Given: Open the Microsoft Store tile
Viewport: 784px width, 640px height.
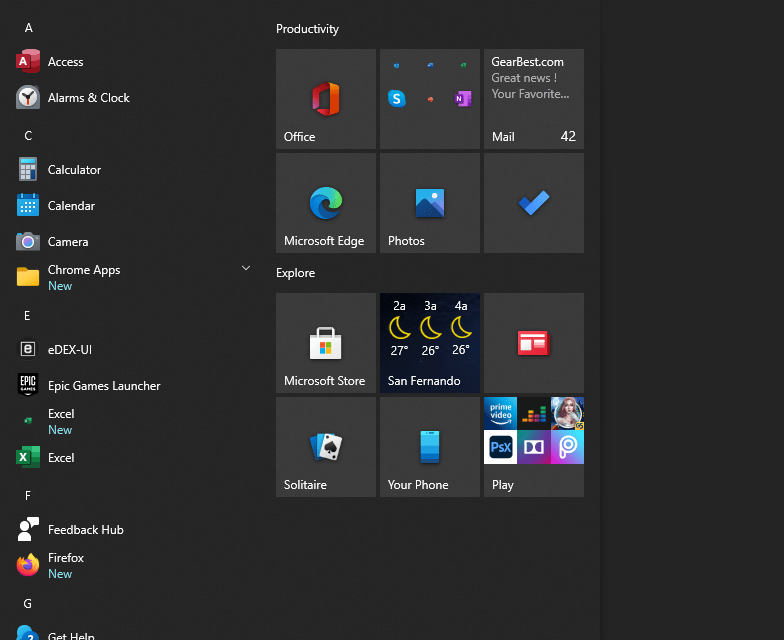Looking at the screenshot, I should point(326,343).
